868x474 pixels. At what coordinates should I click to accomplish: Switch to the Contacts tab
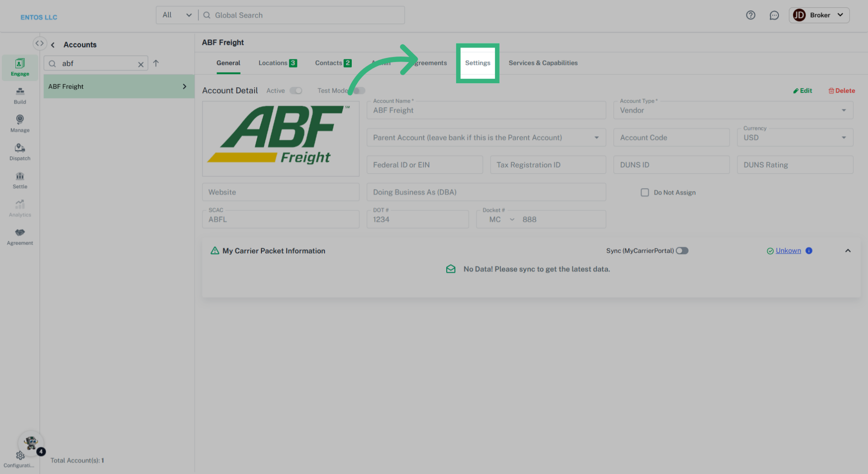click(333, 63)
